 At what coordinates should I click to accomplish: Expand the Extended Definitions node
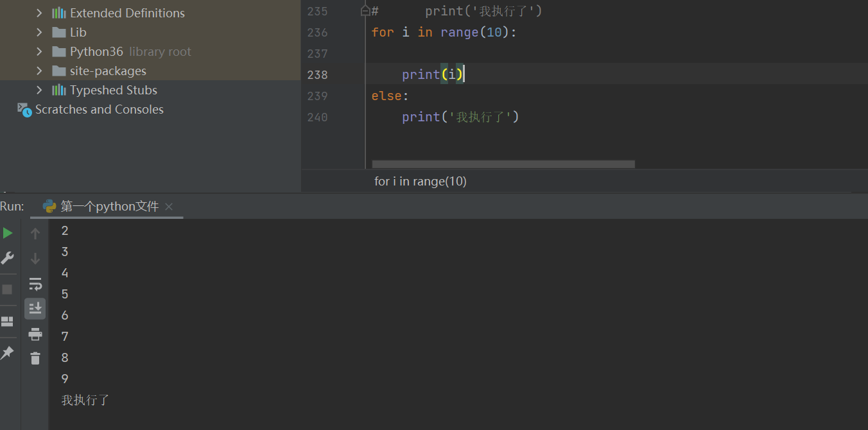pos(40,13)
